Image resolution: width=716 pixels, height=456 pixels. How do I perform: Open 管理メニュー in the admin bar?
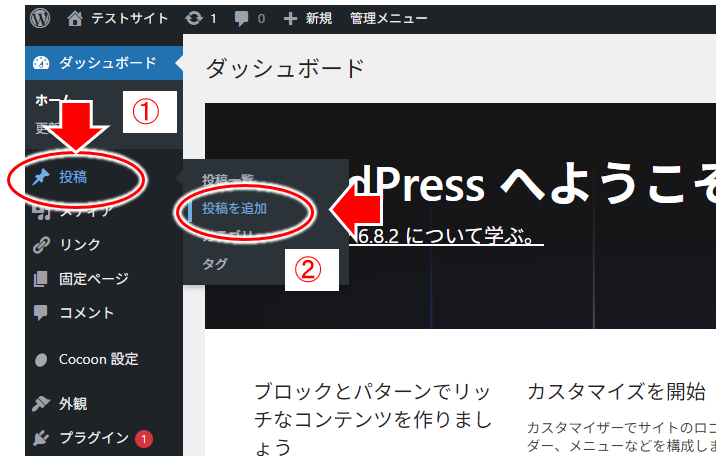[x=389, y=18]
